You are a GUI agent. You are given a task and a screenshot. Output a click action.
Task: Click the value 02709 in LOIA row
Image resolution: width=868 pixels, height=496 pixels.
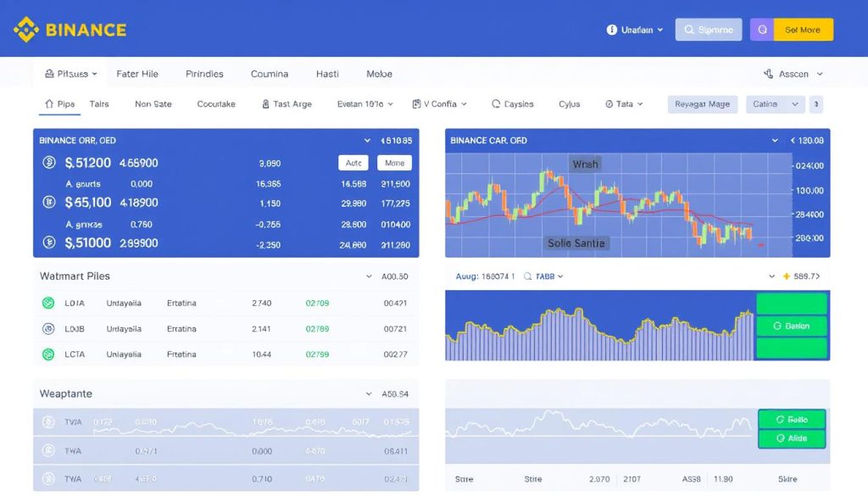pyautogui.click(x=317, y=303)
